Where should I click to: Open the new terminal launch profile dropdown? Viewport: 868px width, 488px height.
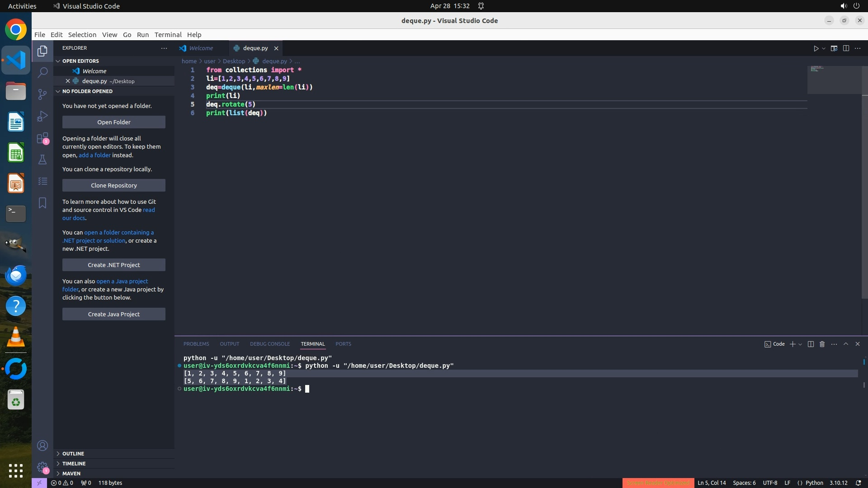click(800, 344)
